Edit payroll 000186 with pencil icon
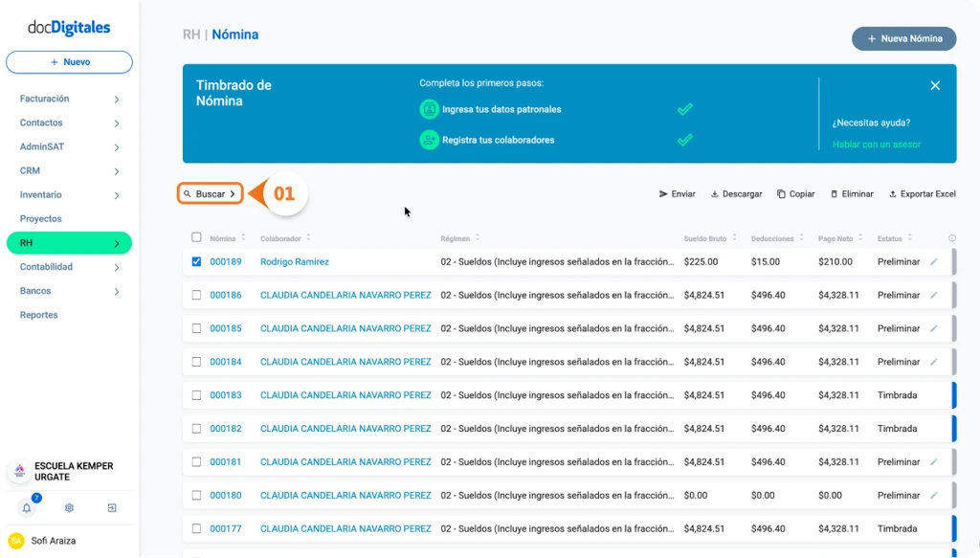The image size is (980, 558). click(934, 295)
